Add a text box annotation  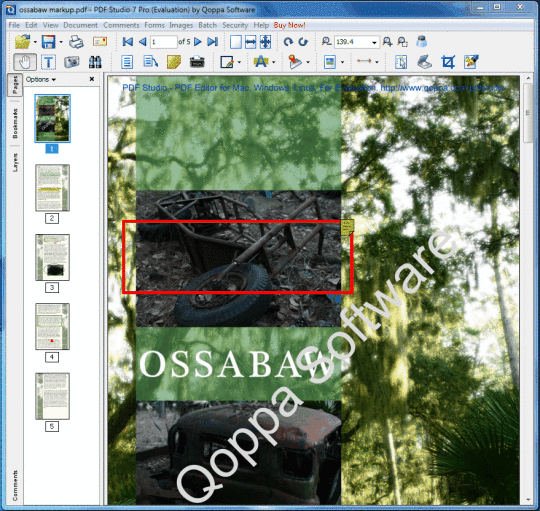tap(127, 62)
